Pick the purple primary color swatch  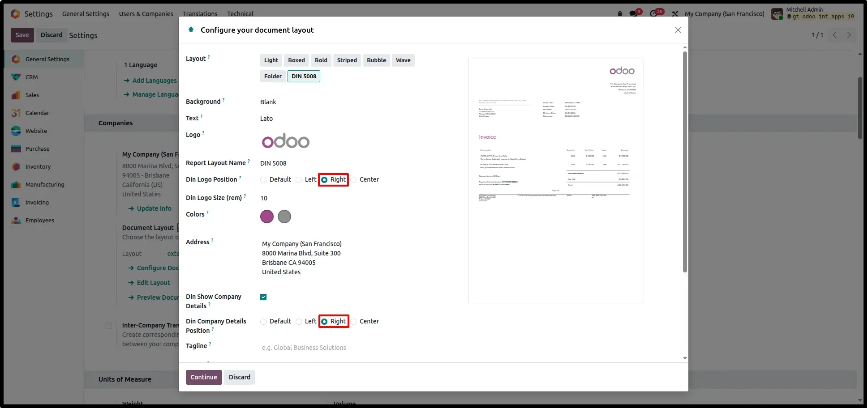coord(267,217)
